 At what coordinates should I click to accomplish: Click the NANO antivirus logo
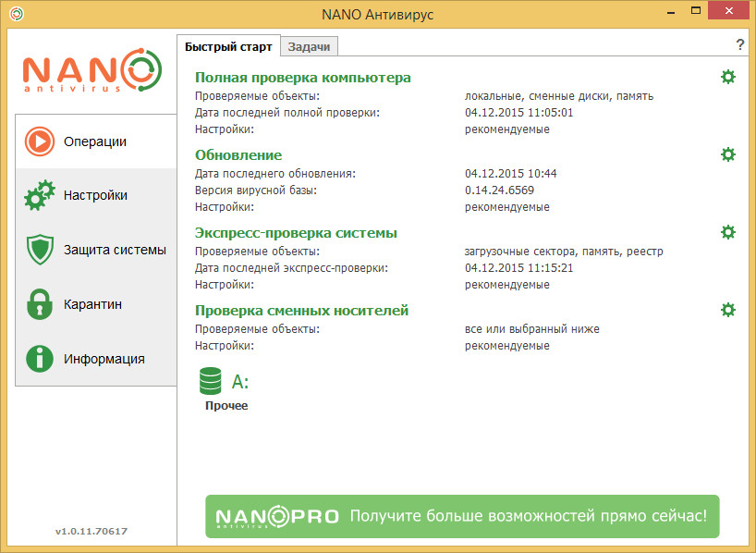(x=92, y=70)
